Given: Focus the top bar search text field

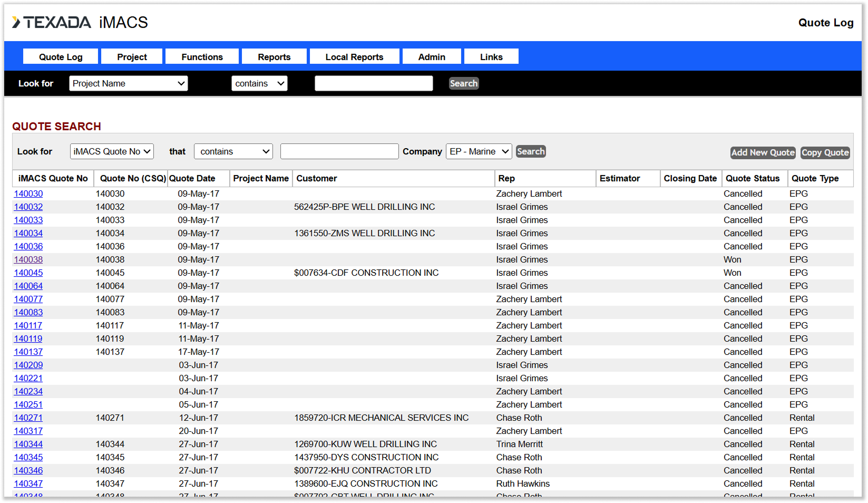Looking at the screenshot, I should tap(374, 83).
